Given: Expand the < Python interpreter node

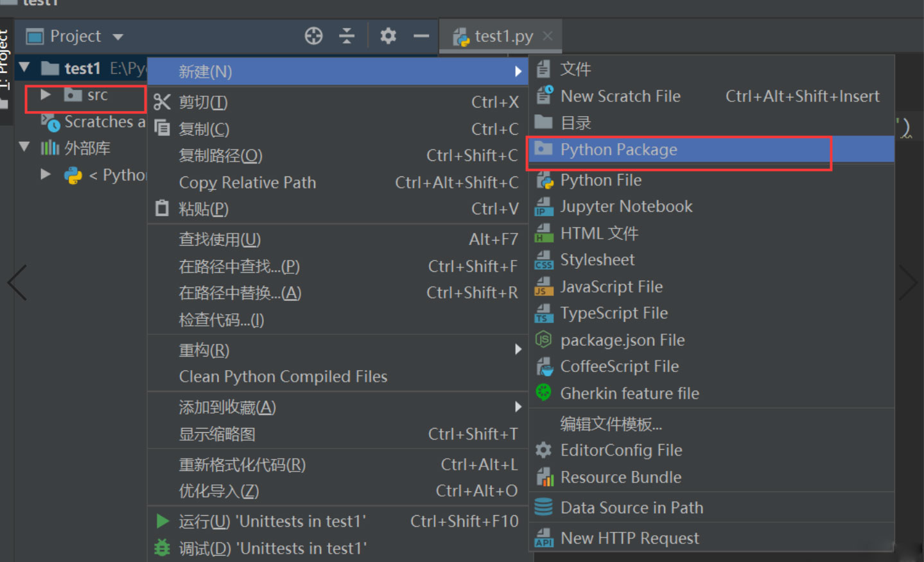Looking at the screenshot, I should click(45, 175).
